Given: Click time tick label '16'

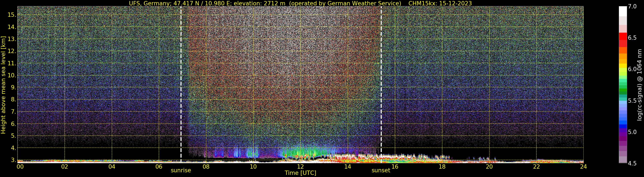Looking at the screenshot, I should (395, 166).
